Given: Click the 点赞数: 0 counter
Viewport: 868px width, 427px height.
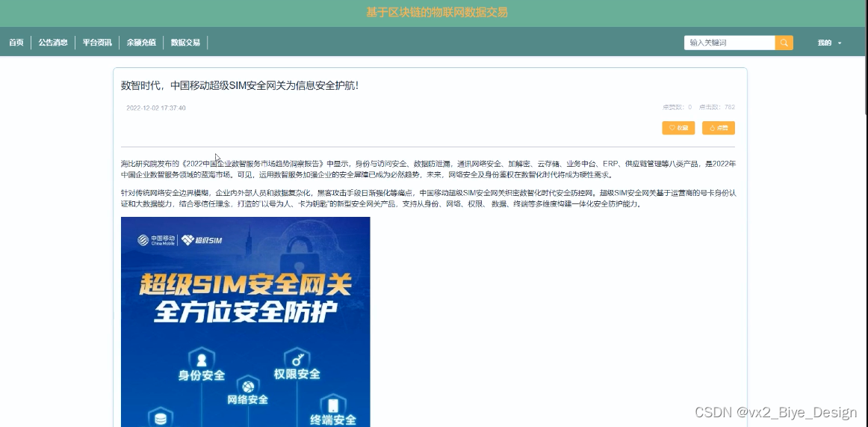Looking at the screenshot, I should [x=677, y=107].
